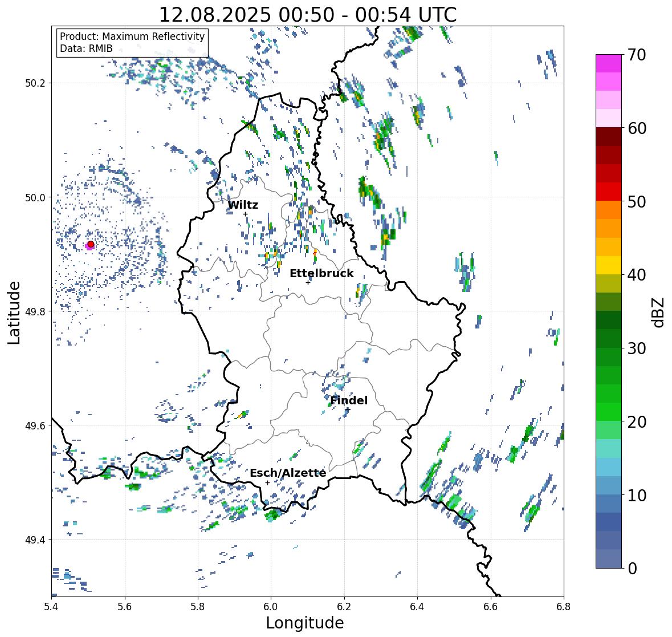The image size is (672, 637).
Task: Click the magenta band at the colorbar top
Action: click(609, 63)
